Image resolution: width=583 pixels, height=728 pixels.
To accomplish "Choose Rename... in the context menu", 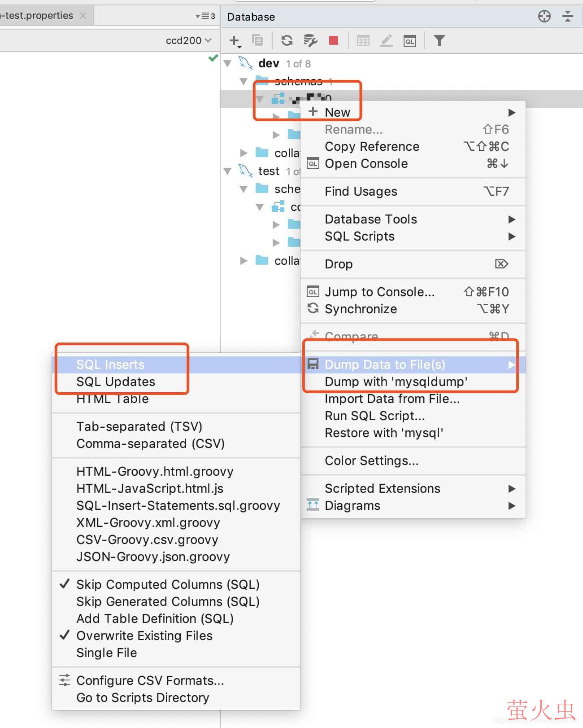I will coord(413,129).
